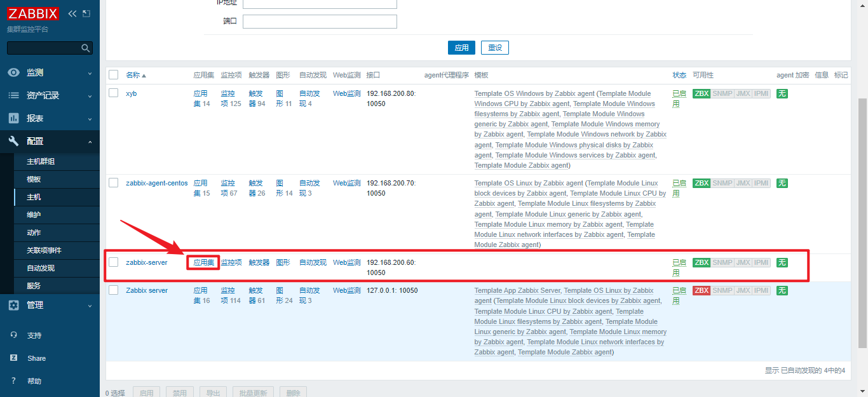The image size is (868, 397).
Task: Click the 启用 bulk action button
Action: 146,393
